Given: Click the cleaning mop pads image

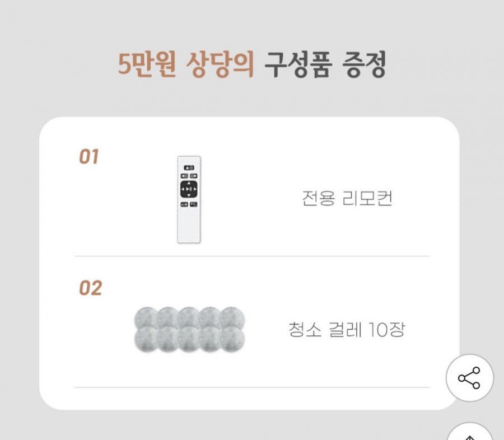Looking at the screenshot, I should click(189, 330).
